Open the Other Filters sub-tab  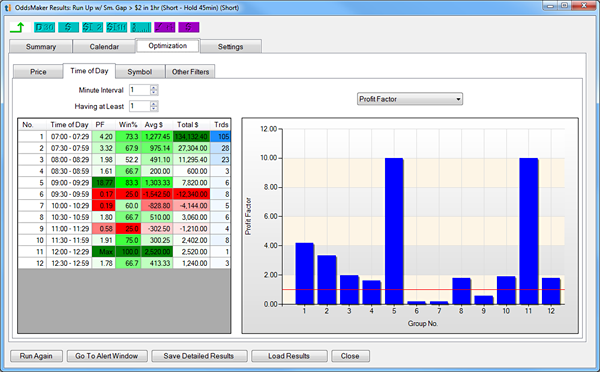[190, 72]
